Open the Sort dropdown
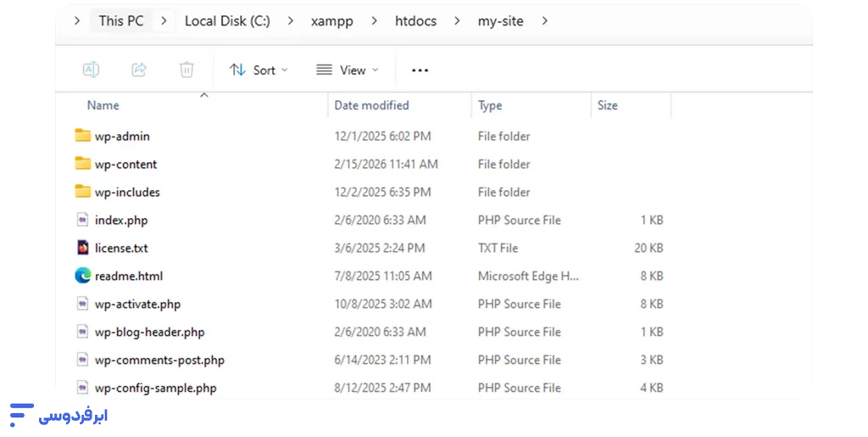 pos(259,70)
